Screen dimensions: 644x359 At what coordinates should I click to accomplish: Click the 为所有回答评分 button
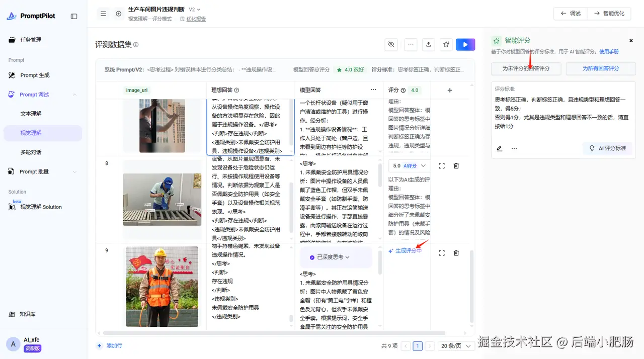pos(601,68)
